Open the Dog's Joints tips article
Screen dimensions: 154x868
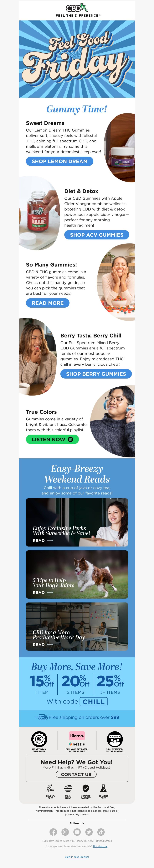77,574
